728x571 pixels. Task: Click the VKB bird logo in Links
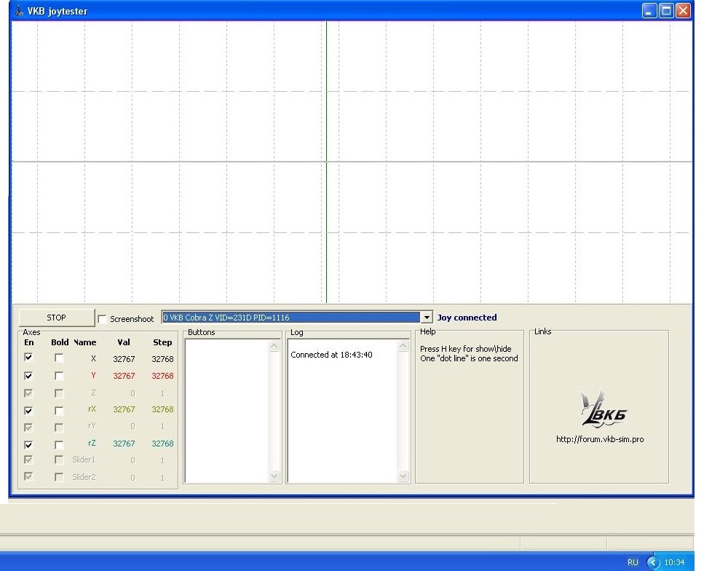[603, 408]
